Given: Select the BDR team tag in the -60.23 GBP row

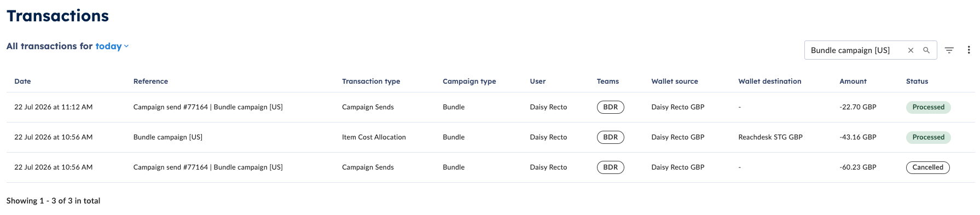Looking at the screenshot, I should (x=610, y=167).
